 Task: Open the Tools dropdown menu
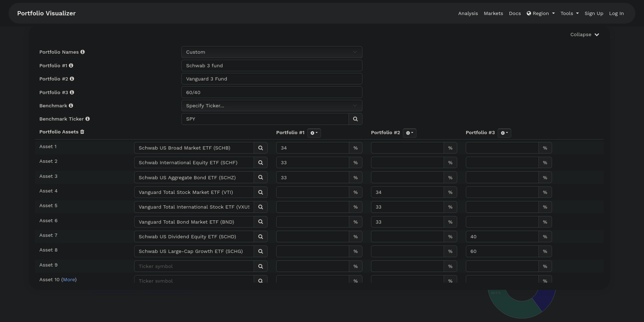pos(570,13)
